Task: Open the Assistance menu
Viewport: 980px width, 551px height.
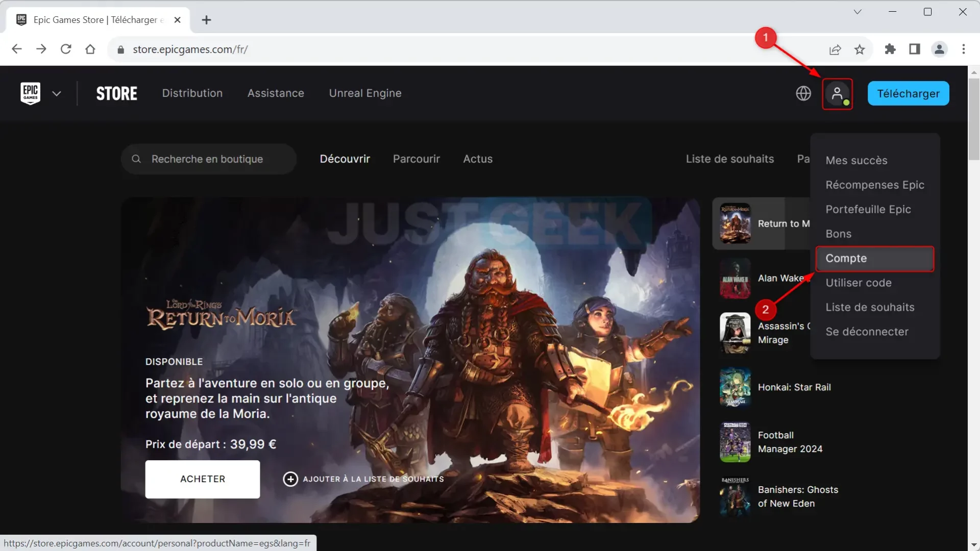Action: tap(276, 93)
